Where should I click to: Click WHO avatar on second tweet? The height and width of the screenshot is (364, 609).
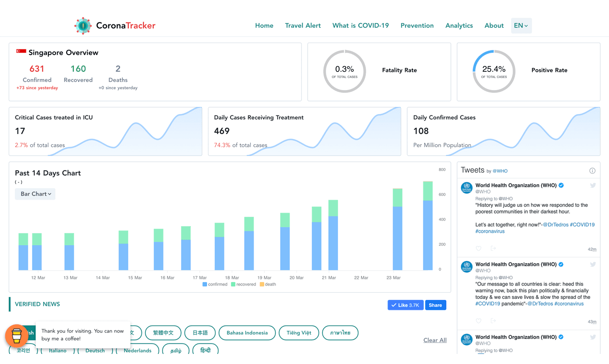tap(467, 267)
